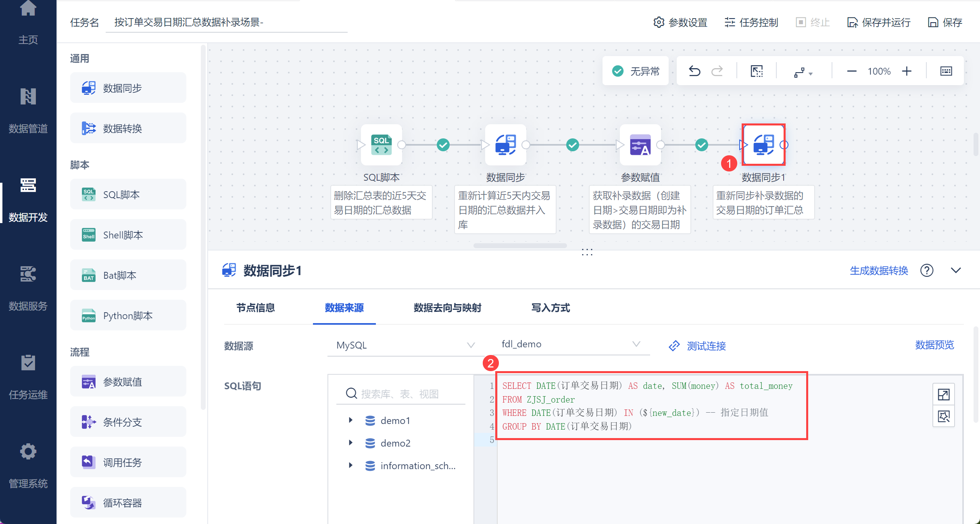Click the canvas horizontal scrollbar
This screenshot has height=524, width=980.
click(520, 245)
